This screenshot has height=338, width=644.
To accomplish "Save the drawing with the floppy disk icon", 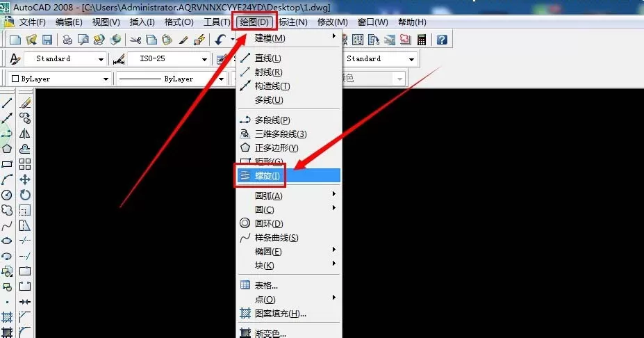I will 47,40.
